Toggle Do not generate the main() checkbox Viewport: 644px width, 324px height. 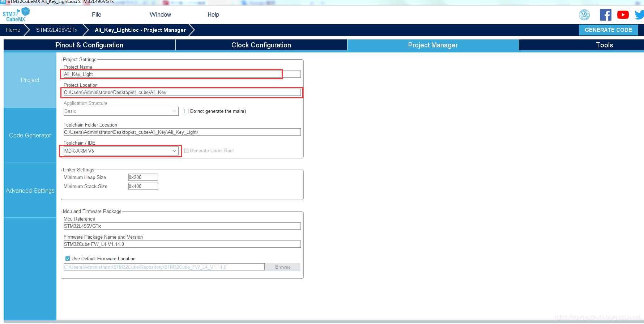pos(186,111)
